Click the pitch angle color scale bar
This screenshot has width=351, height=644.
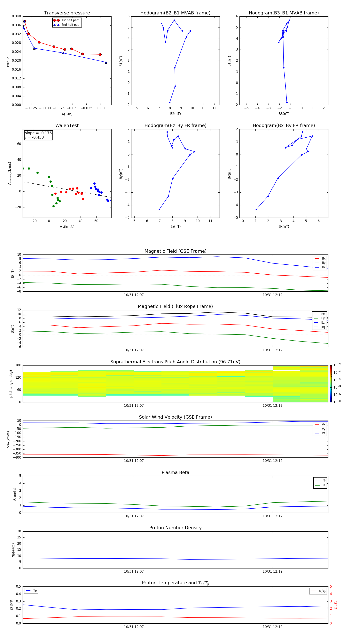(331, 384)
